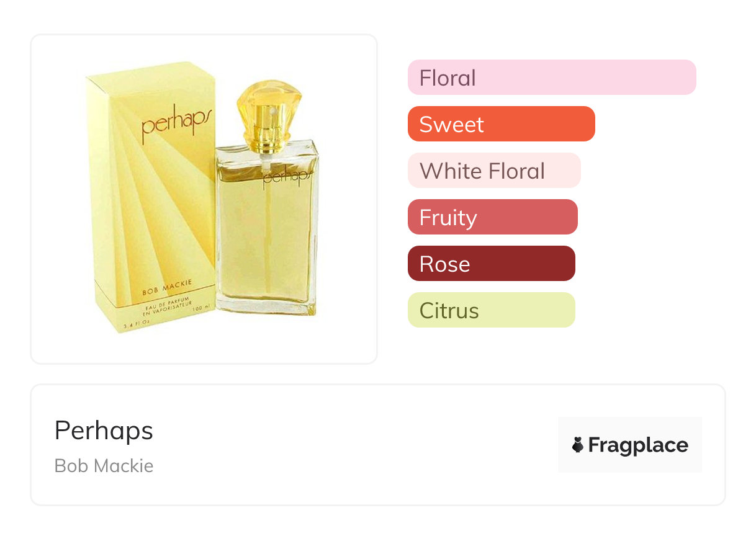
Task: Click the dark red Rose accord bar
Action: (491, 264)
